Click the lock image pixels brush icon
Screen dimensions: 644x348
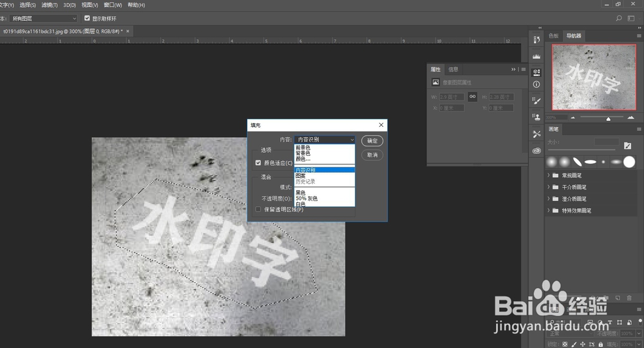(574, 344)
